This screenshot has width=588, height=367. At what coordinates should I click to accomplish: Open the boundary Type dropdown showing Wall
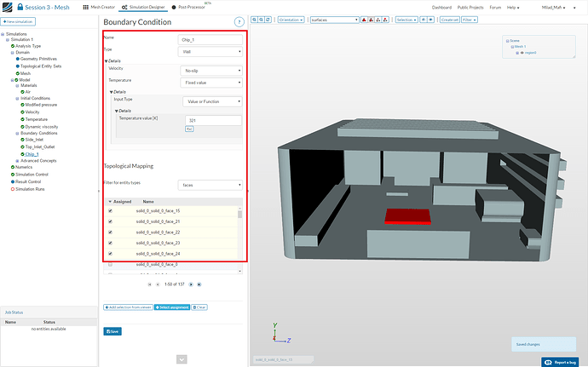210,51
